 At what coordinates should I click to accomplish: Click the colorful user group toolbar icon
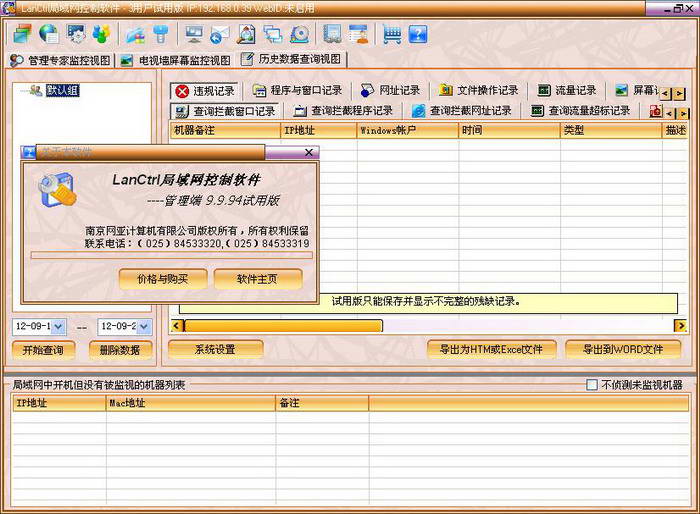pyautogui.click(x=101, y=33)
